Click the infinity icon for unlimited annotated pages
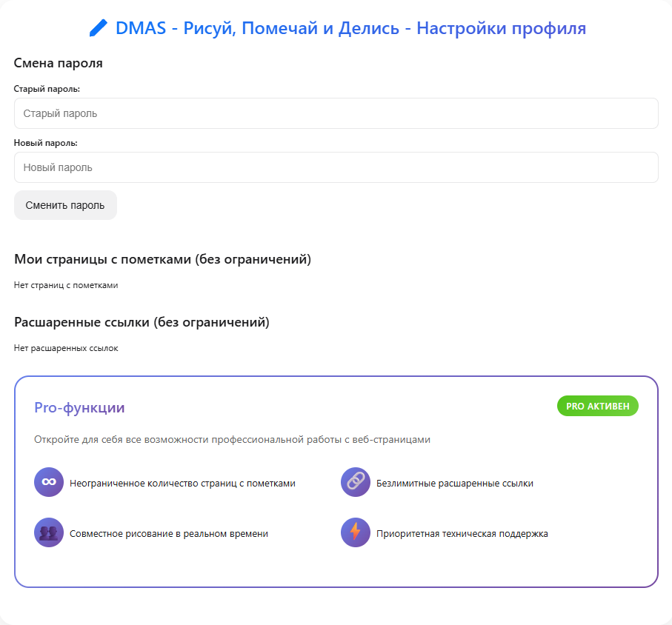This screenshot has width=672, height=625. pos(49,482)
